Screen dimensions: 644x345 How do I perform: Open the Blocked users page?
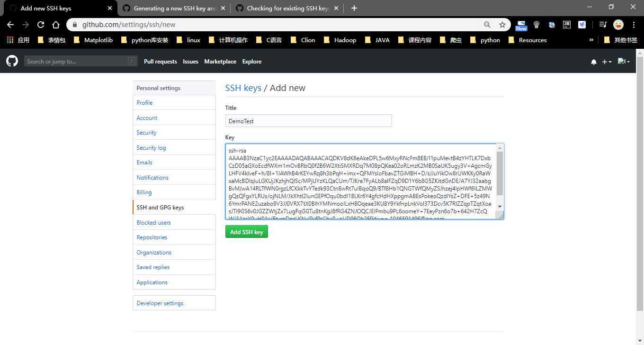pyautogui.click(x=174, y=223)
